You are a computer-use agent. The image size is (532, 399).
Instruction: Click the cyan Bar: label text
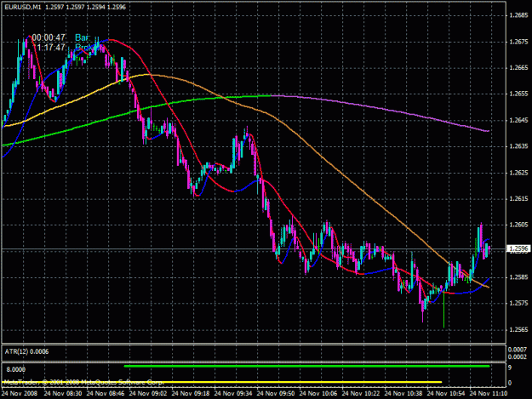coord(83,37)
